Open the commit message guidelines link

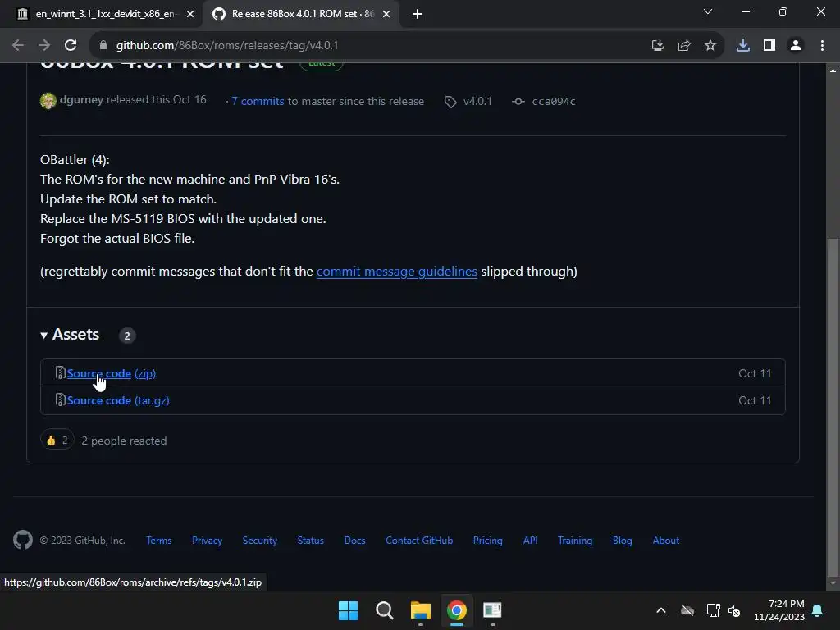pos(397,271)
